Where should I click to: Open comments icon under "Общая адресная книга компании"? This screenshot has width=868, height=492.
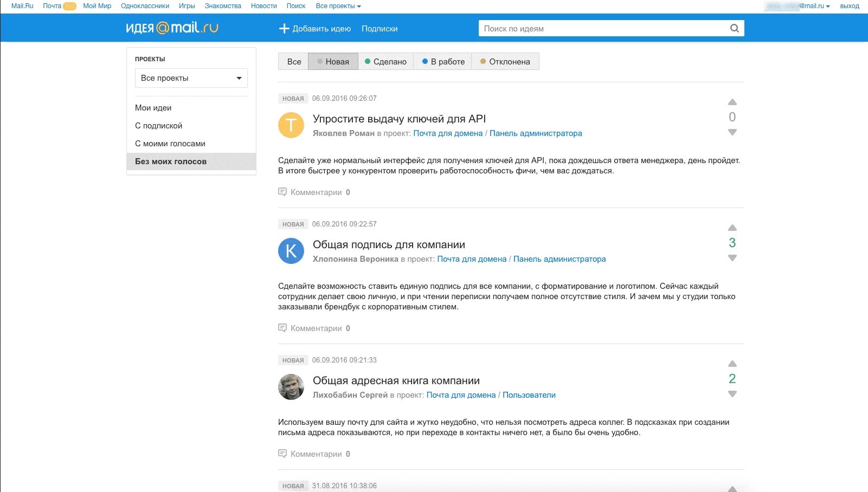tap(282, 454)
